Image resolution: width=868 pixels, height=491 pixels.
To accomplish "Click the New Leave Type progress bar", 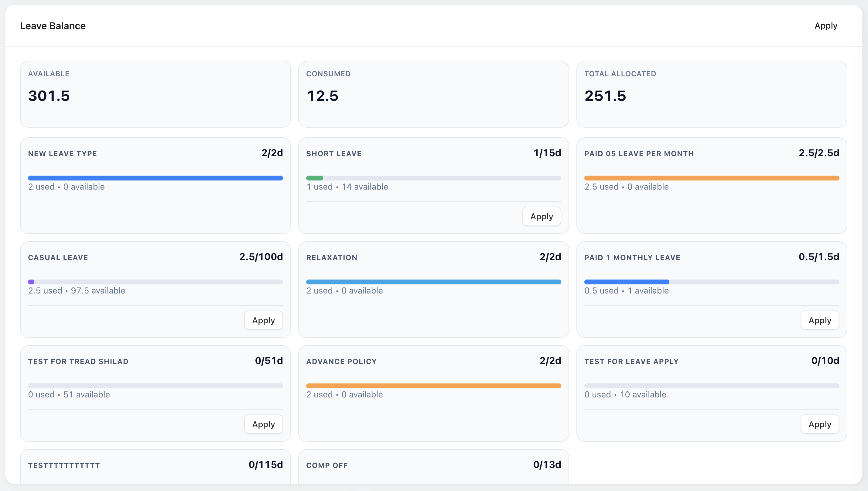I will point(155,178).
